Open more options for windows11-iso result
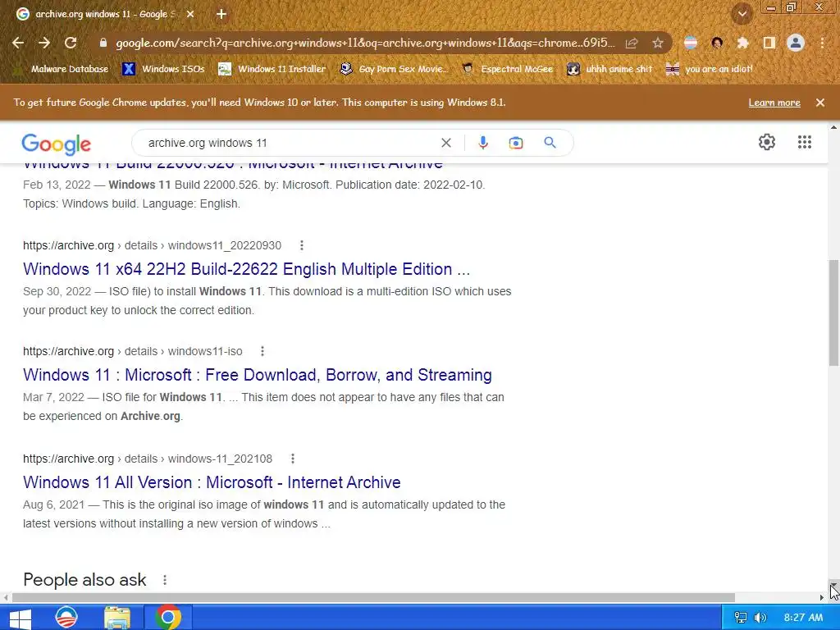Image resolution: width=840 pixels, height=630 pixels. (x=262, y=351)
